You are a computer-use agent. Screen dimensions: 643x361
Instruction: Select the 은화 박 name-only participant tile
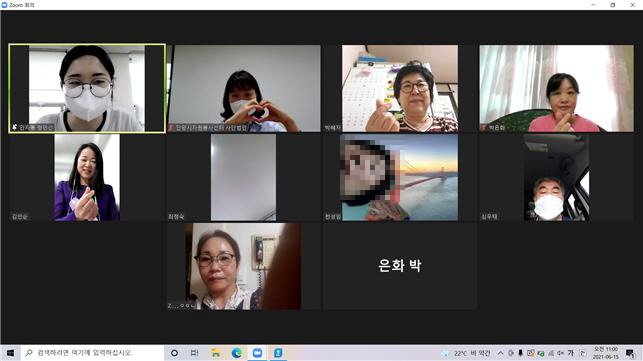[400, 266]
